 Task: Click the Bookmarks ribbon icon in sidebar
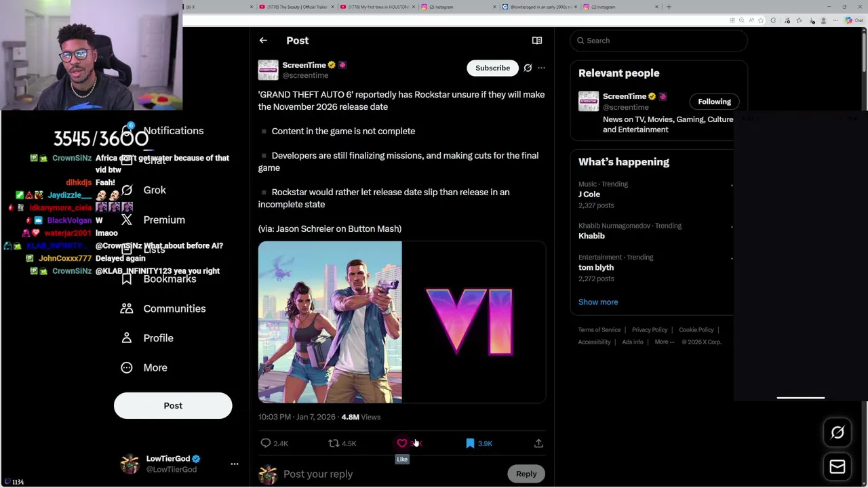click(127, 279)
